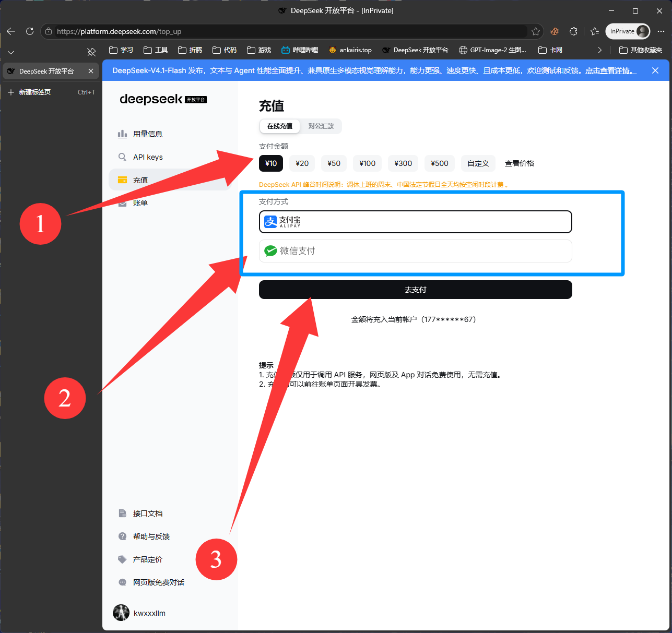Open 接口文档 in sidebar
The height and width of the screenshot is (633, 672).
pos(170,513)
